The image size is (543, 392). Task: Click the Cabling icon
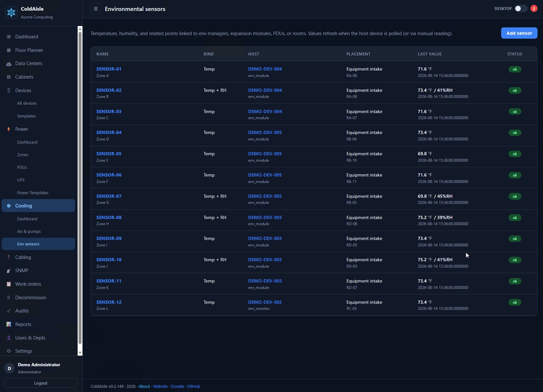9,257
